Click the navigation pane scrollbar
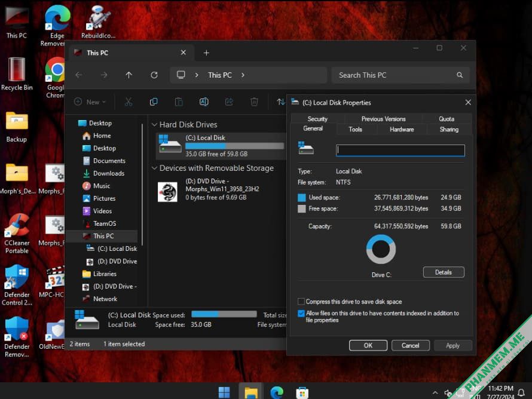 tap(142, 185)
